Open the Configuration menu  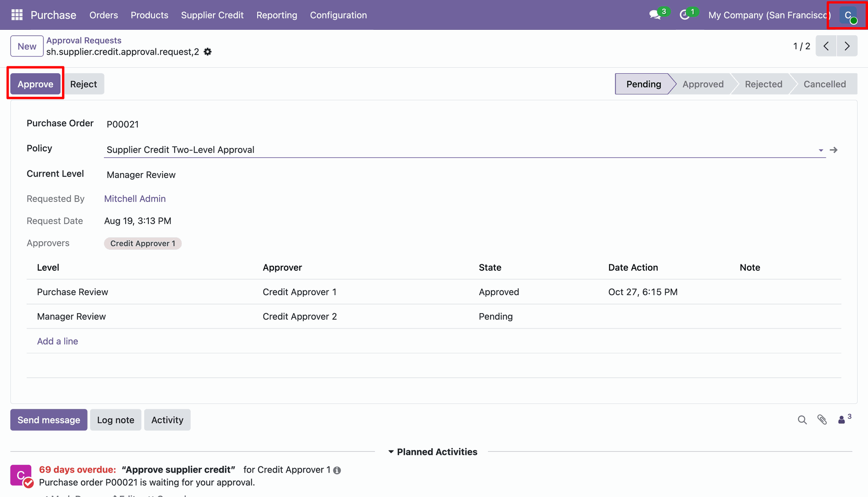coord(339,15)
